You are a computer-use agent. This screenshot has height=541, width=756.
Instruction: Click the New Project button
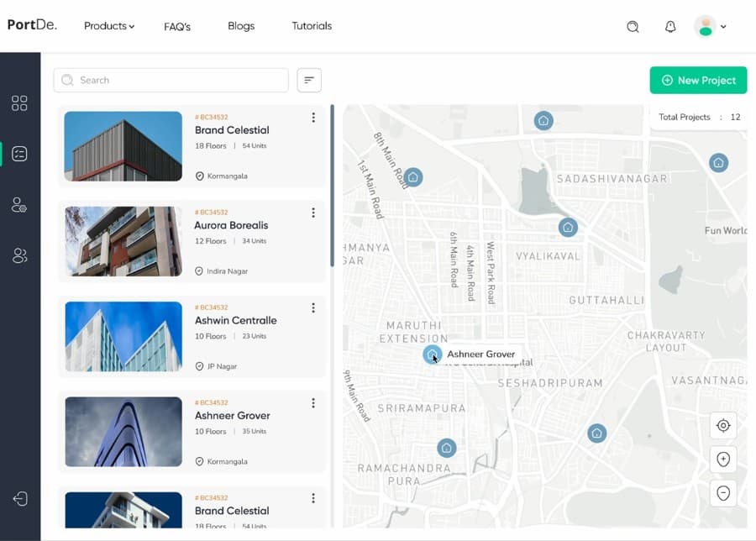[698, 80]
